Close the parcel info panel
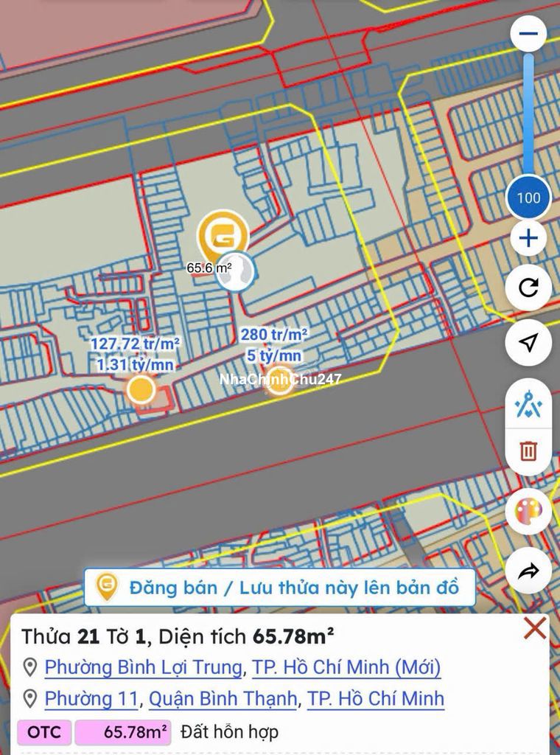Screen dimensions: 560x755 [534, 628]
